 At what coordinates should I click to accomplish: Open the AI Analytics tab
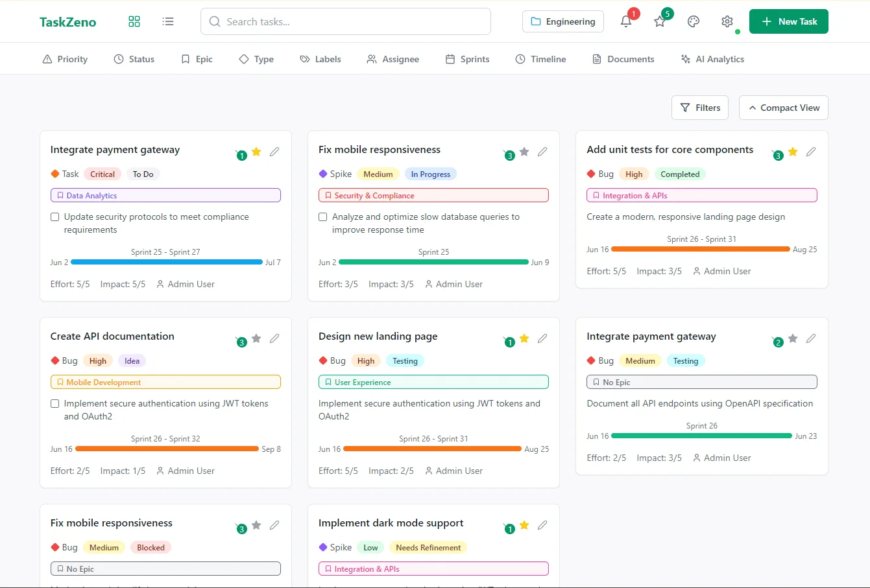(712, 59)
